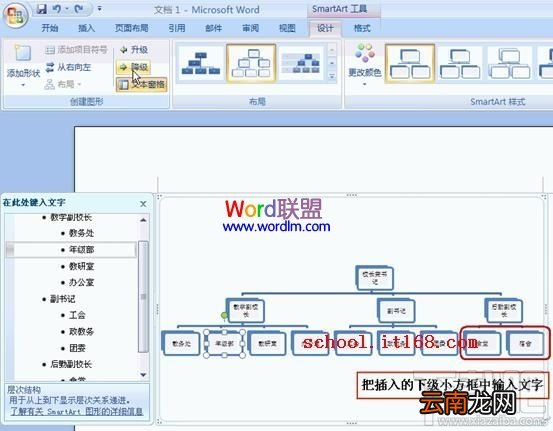Expand the full layout gallery
The height and width of the screenshot is (431, 553).
pyautogui.click(x=332, y=76)
